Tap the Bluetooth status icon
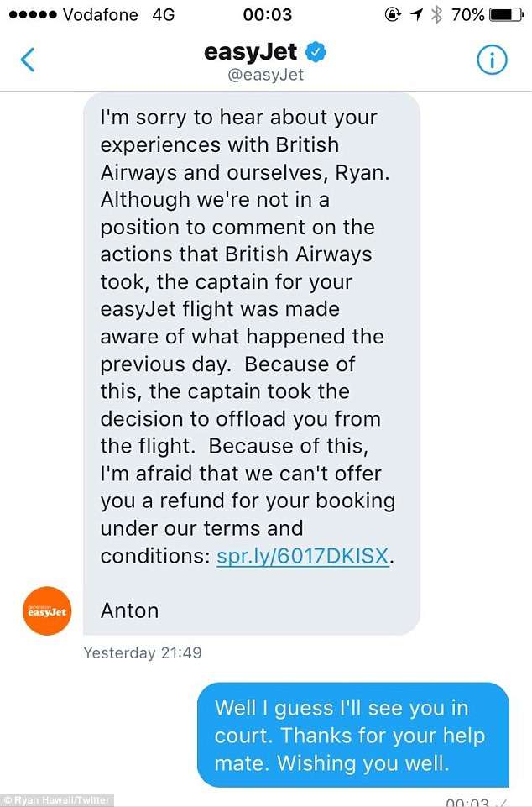 [x=435, y=14]
